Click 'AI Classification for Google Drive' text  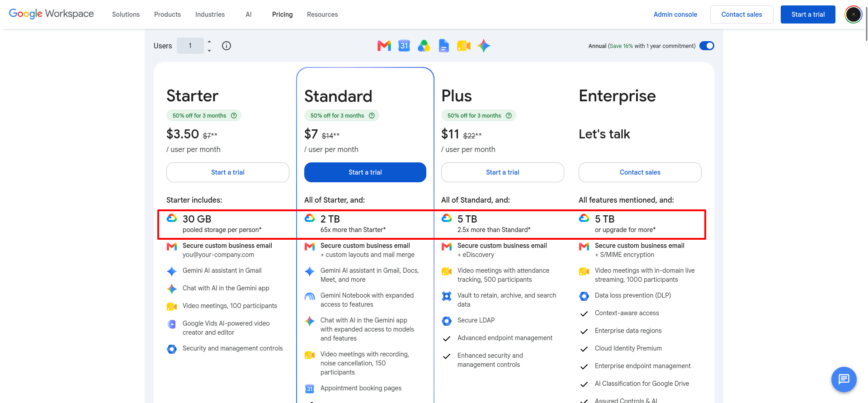(642, 384)
